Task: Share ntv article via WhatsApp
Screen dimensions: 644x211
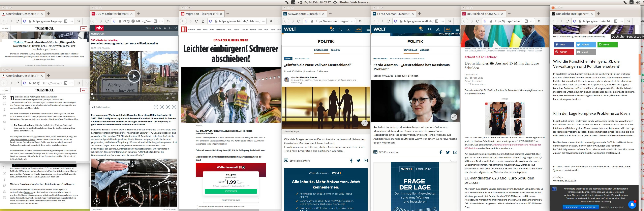Action: click(168, 107)
